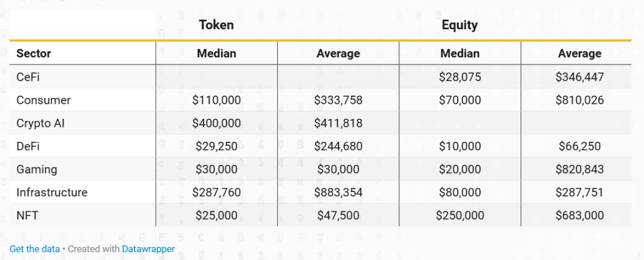Select the Infrastructure row label

pos(52,192)
